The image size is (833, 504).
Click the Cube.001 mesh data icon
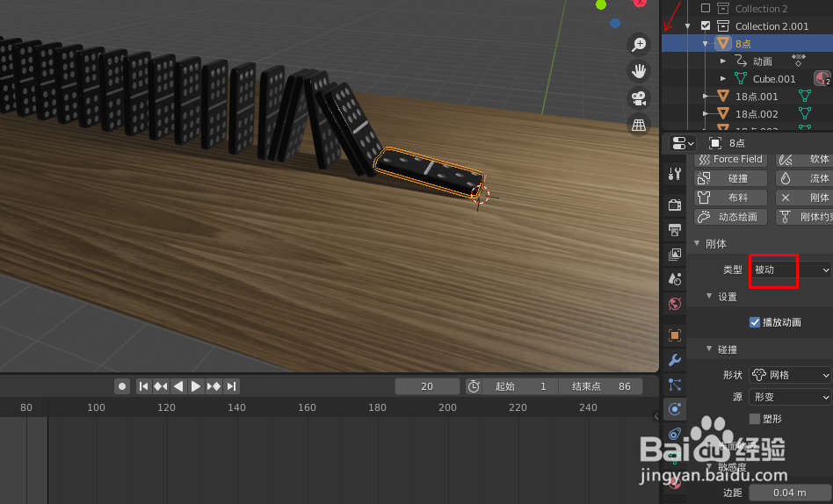pos(740,79)
